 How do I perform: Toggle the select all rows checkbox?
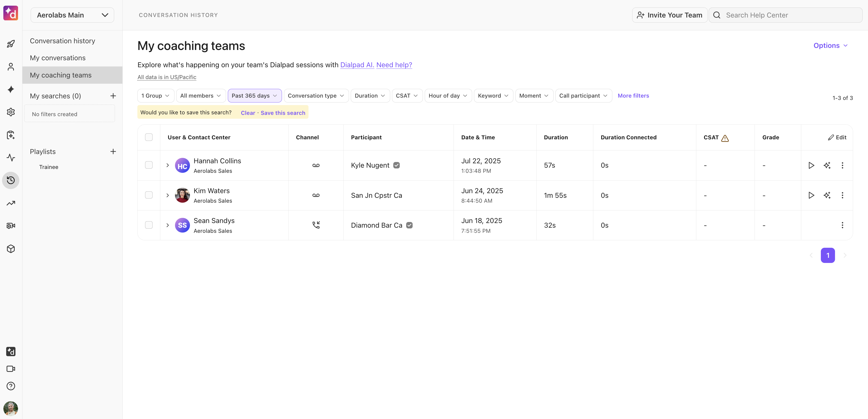[149, 138]
